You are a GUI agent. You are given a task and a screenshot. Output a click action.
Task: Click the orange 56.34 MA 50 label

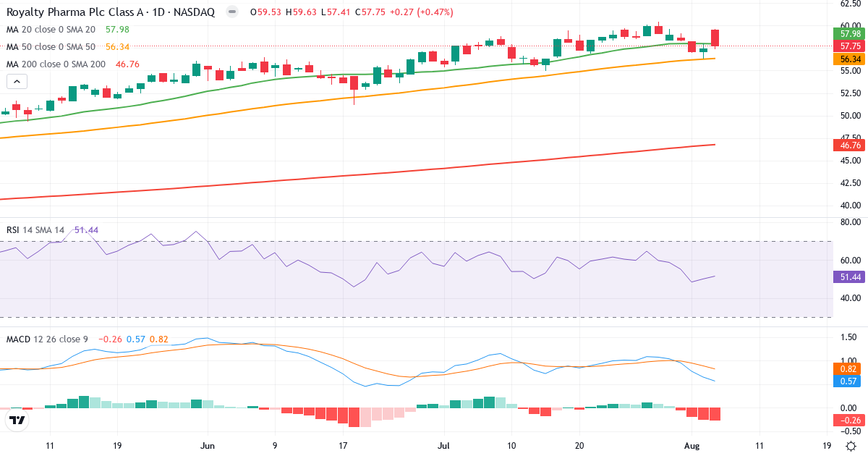(x=851, y=59)
